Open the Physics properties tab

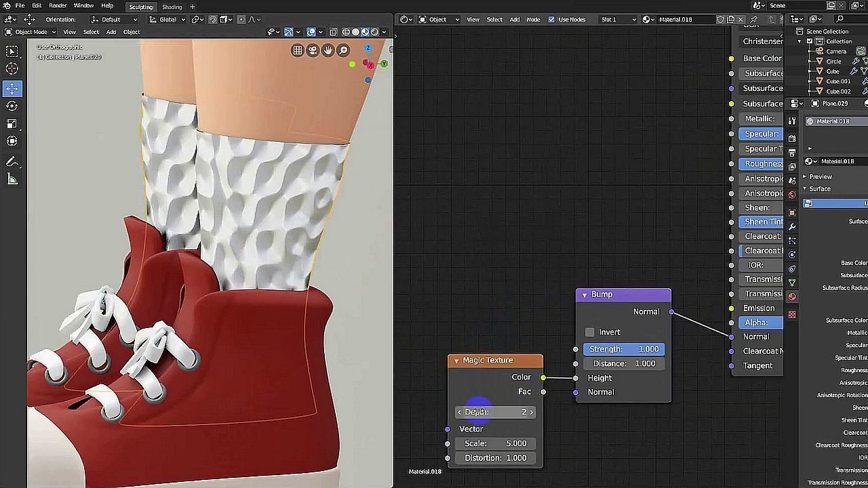tap(792, 255)
